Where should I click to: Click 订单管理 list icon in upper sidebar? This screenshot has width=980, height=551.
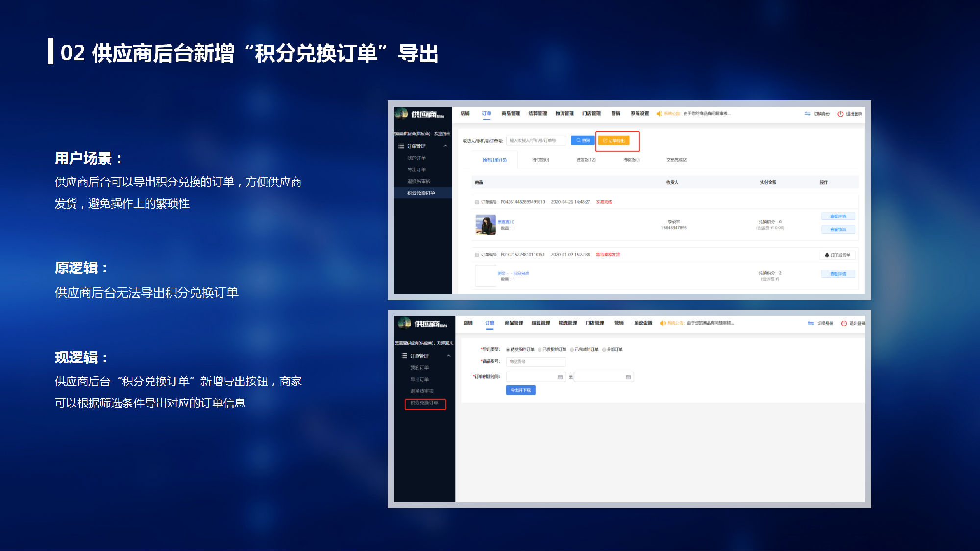(401, 146)
